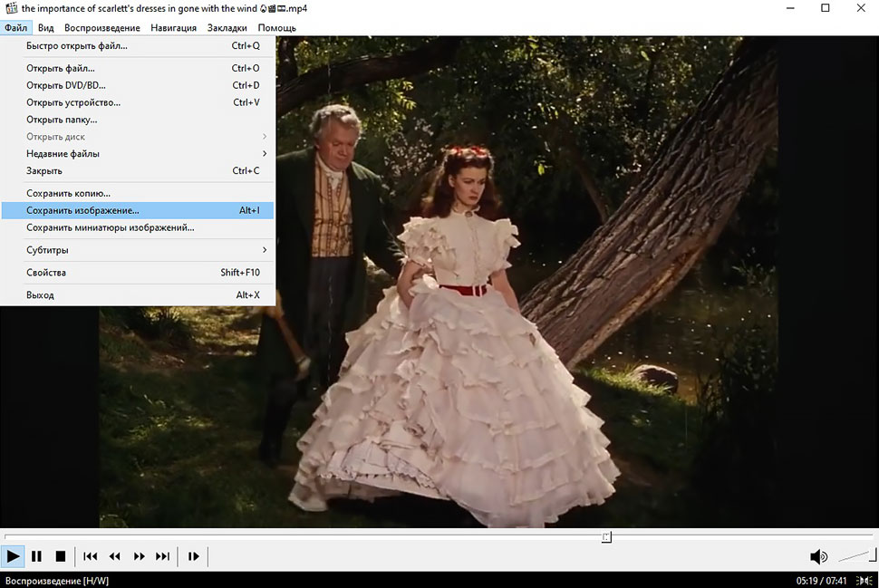Mute audio with the speaker icon
This screenshot has width=879, height=588.
pos(818,556)
